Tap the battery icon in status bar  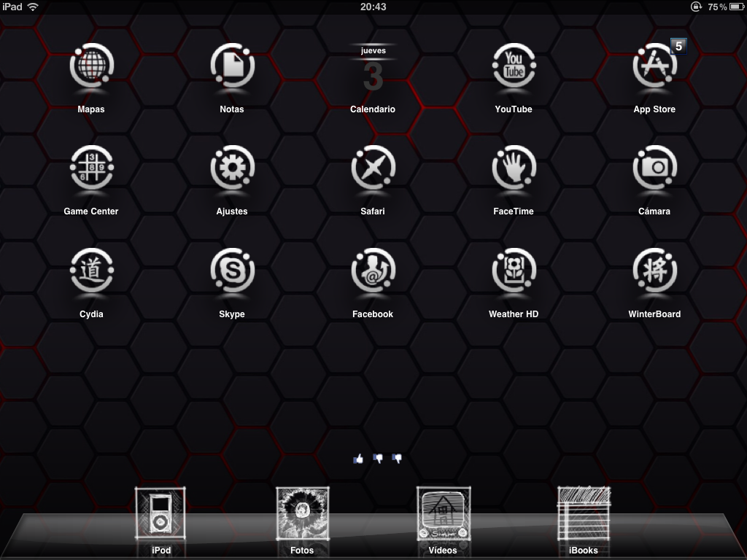point(737,7)
